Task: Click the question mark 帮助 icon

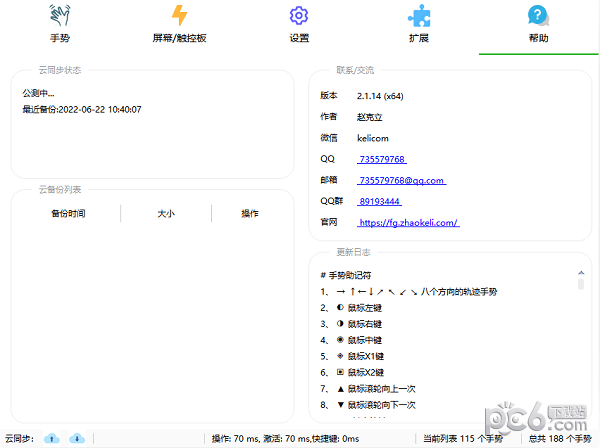Action: click(539, 16)
